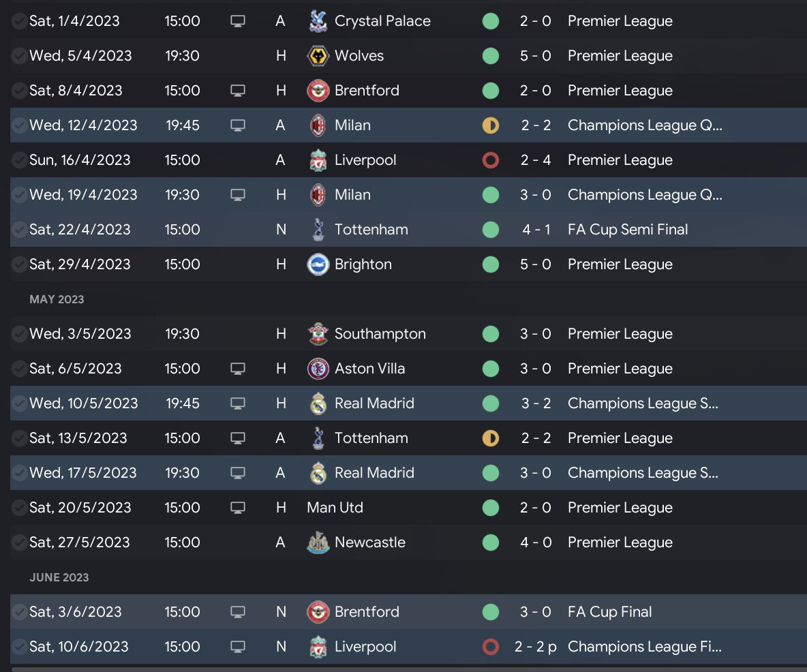Click the Southampton club badge
The width and height of the screenshot is (807, 672).
(x=318, y=334)
